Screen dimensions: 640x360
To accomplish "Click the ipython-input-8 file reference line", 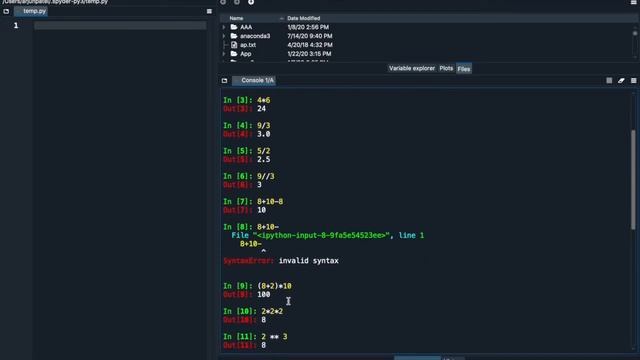I will point(328,236).
